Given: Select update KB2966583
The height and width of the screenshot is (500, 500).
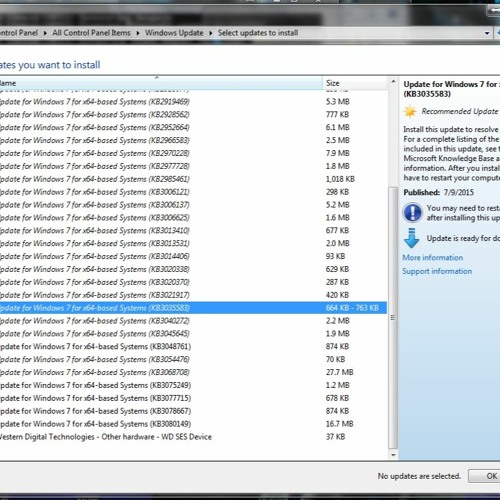Looking at the screenshot, I should [x=193, y=140].
